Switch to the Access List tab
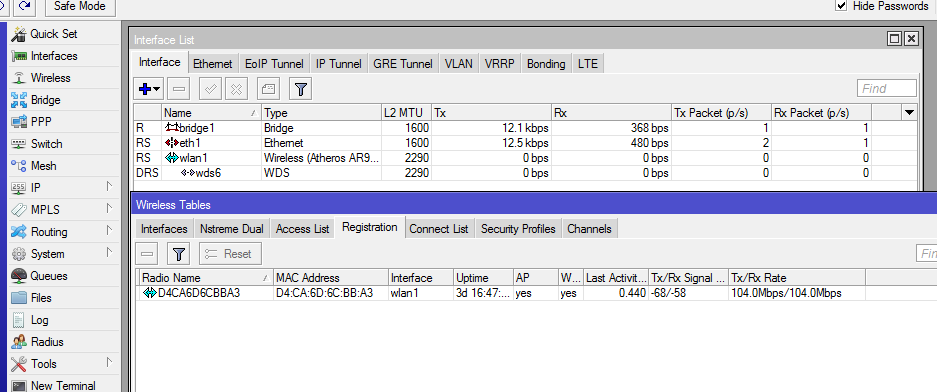The image size is (937, 392). click(x=302, y=229)
